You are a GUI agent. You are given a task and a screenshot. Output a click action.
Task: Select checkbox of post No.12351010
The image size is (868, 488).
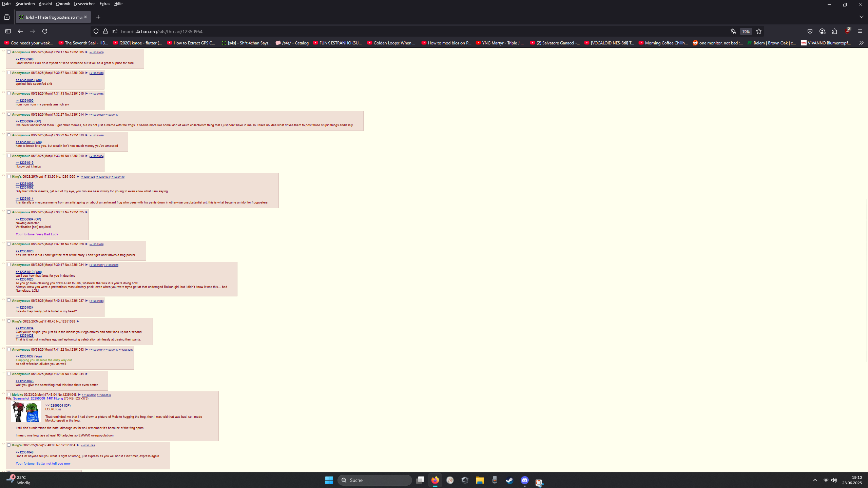tap(9, 94)
